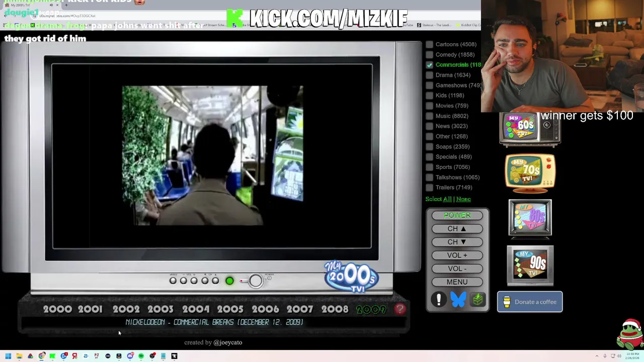Toggle the Trailers category checkbox
The width and height of the screenshot is (644, 362).
click(x=429, y=188)
